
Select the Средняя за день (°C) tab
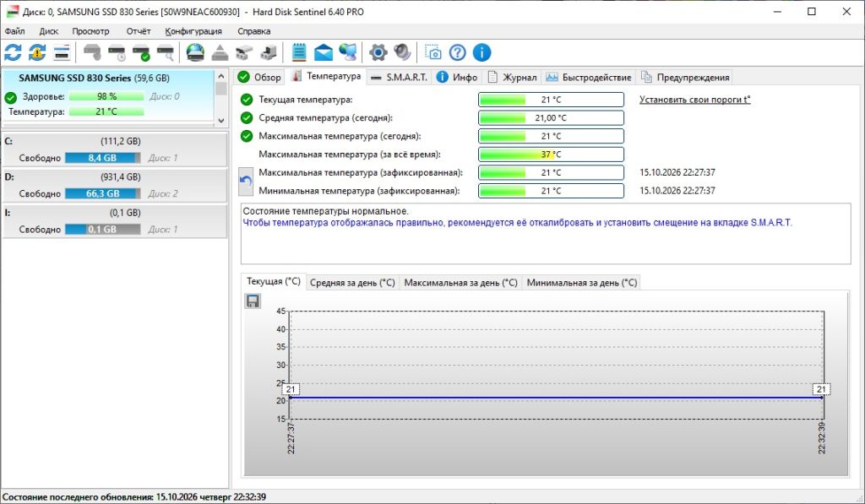tap(352, 283)
